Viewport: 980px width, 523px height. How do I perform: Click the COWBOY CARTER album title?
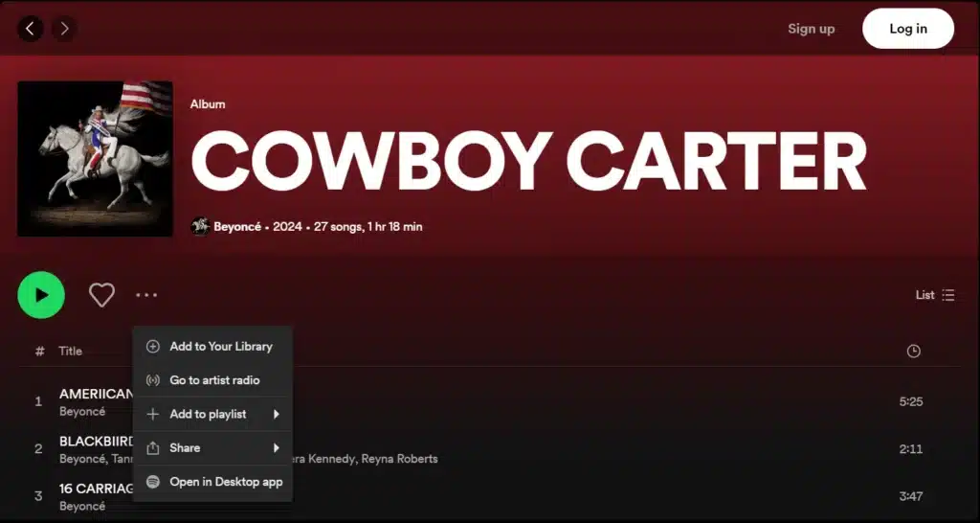click(x=528, y=161)
